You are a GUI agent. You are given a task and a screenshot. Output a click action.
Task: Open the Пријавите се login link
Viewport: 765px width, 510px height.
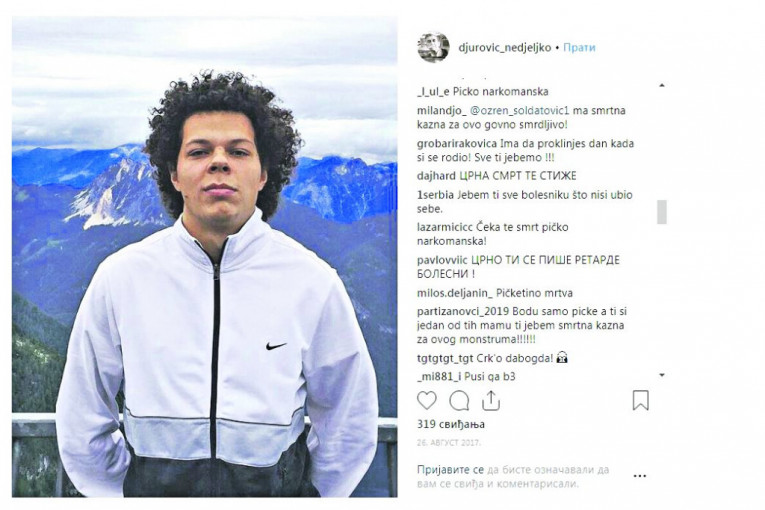[x=450, y=470]
